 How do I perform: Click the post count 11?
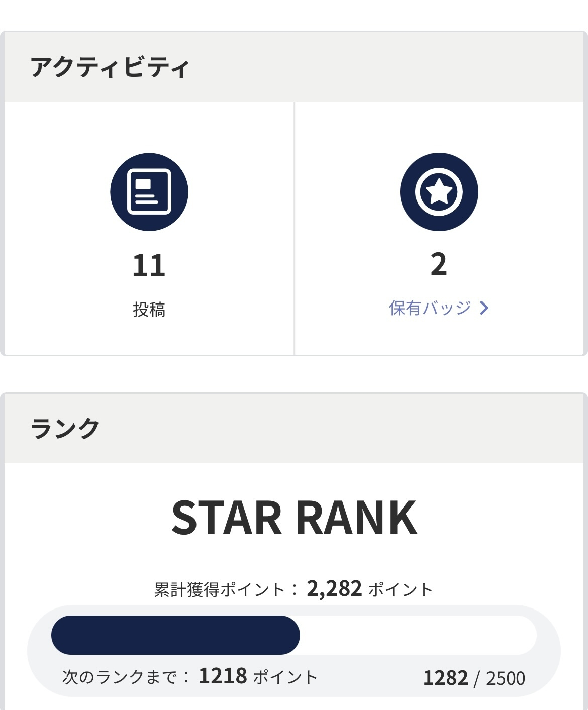(x=149, y=265)
